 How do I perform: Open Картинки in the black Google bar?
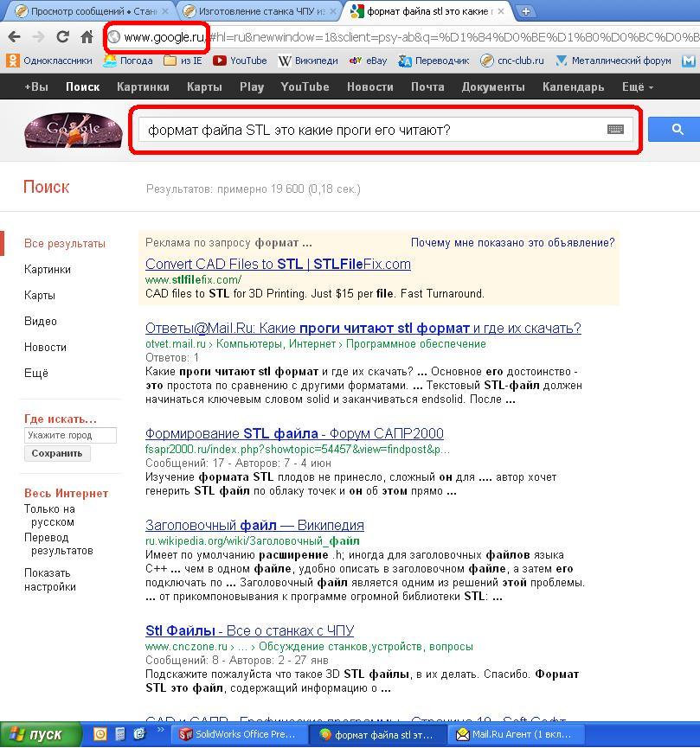click(143, 86)
